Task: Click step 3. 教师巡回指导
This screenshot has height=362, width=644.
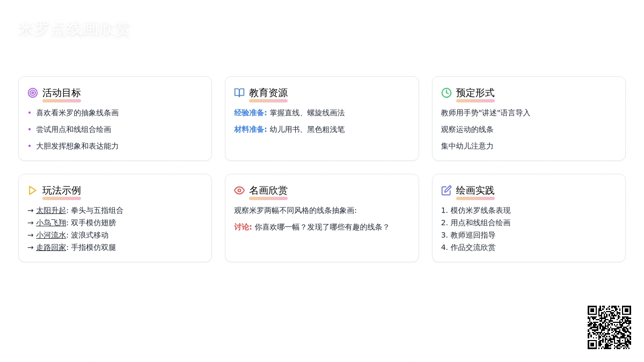Action: point(469,235)
